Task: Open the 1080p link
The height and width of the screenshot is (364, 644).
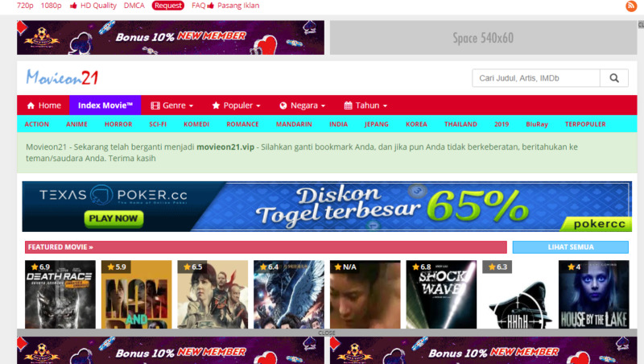Action: (x=51, y=6)
